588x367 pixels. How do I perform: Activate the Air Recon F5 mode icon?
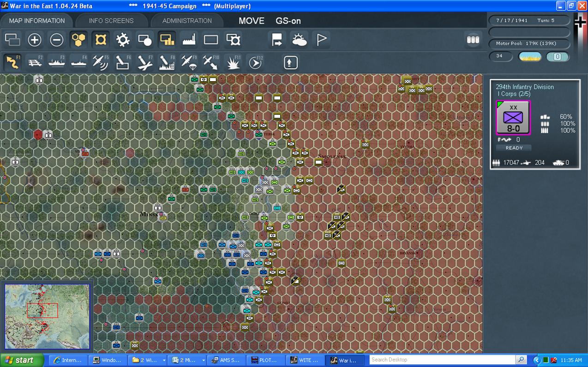point(101,62)
